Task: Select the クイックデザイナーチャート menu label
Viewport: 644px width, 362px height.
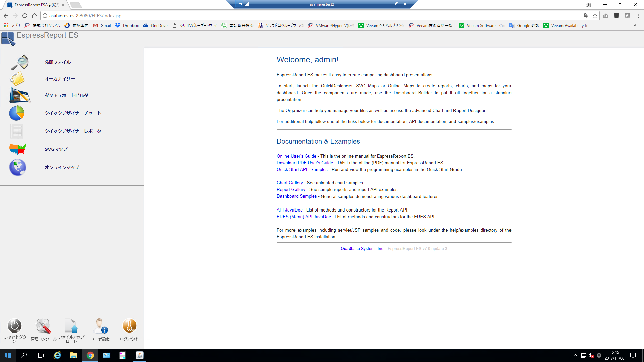Action: click(73, 113)
